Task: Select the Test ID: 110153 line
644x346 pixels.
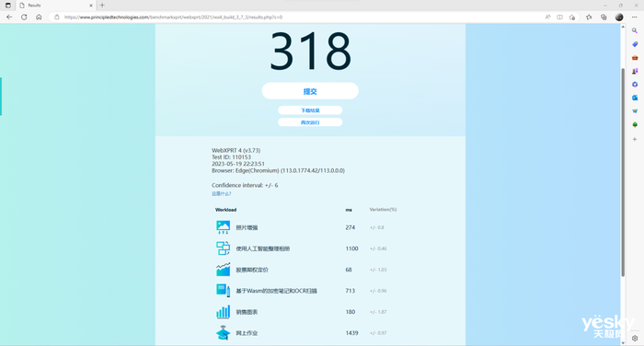Action: tap(231, 157)
